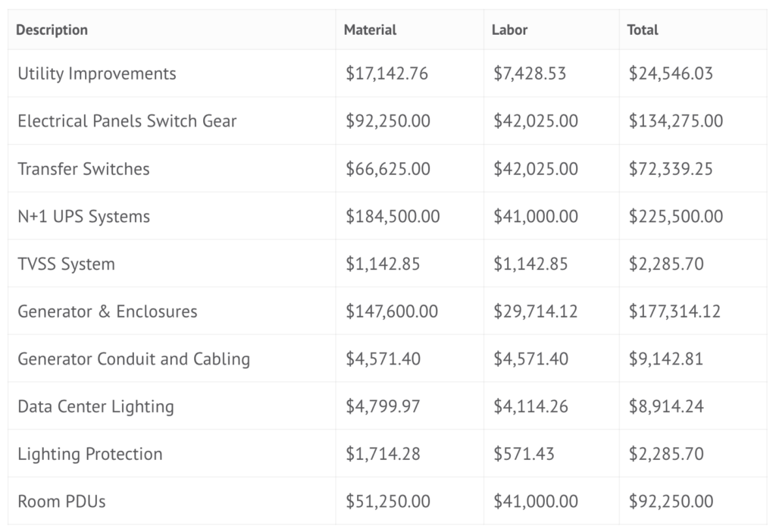Click the Description column header
Image resolution: width=776 pixels, height=532 pixels.
click(x=52, y=30)
